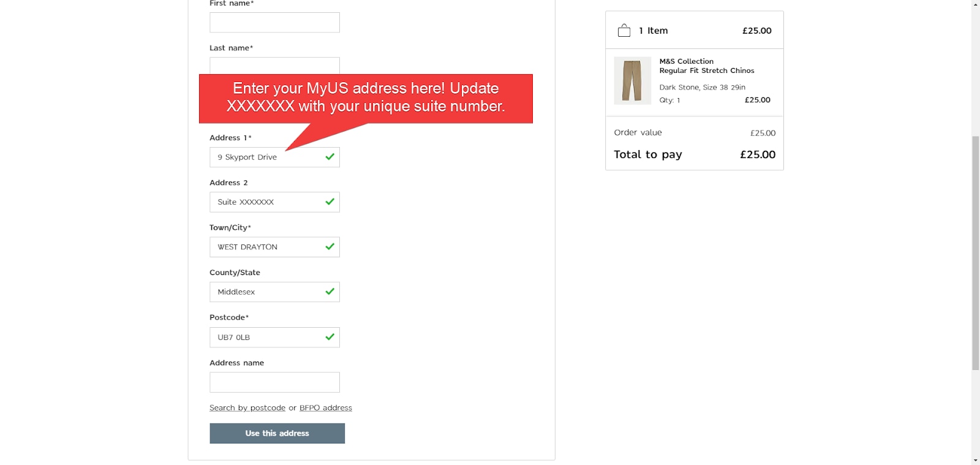Click the Use this address button
The image size is (980, 465).
pyautogui.click(x=277, y=433)
